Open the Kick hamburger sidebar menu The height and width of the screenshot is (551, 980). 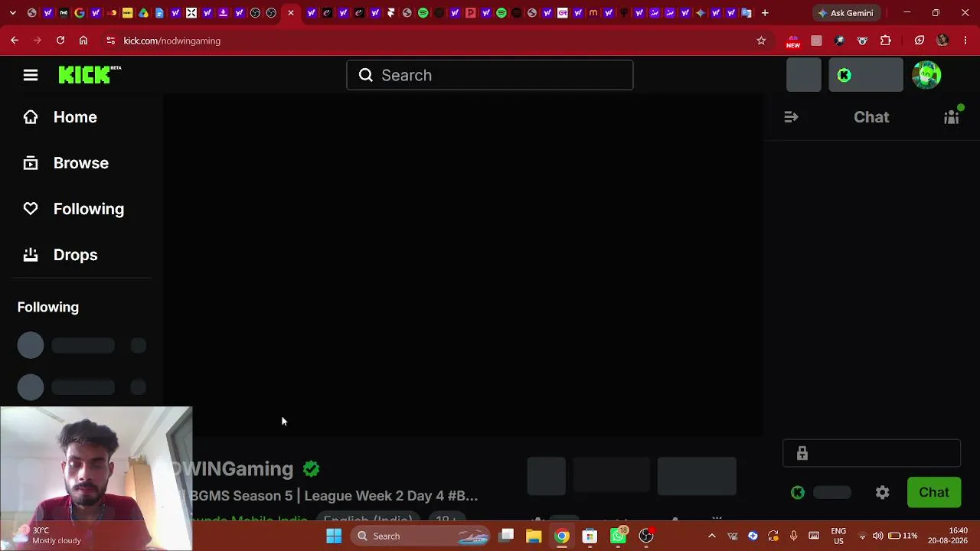[31, 75]
